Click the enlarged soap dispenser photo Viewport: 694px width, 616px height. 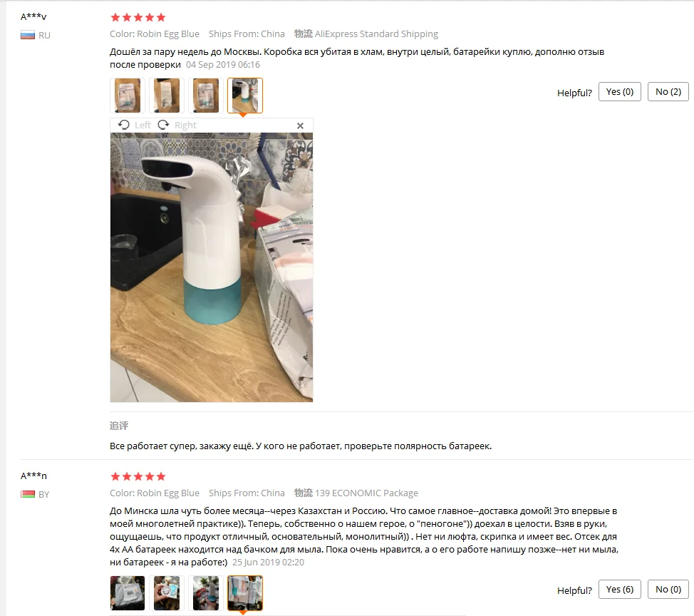212,267
